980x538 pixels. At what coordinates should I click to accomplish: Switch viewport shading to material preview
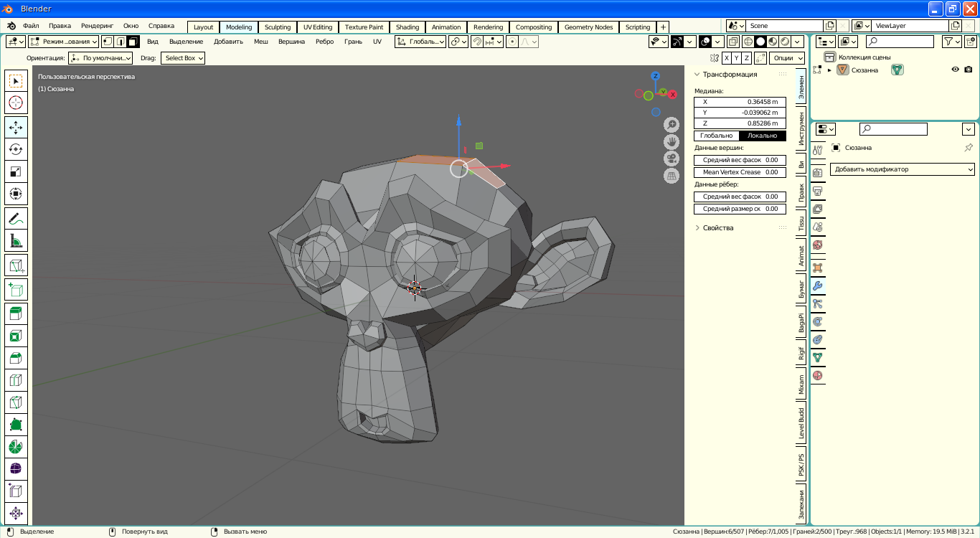tap(773, 42)
